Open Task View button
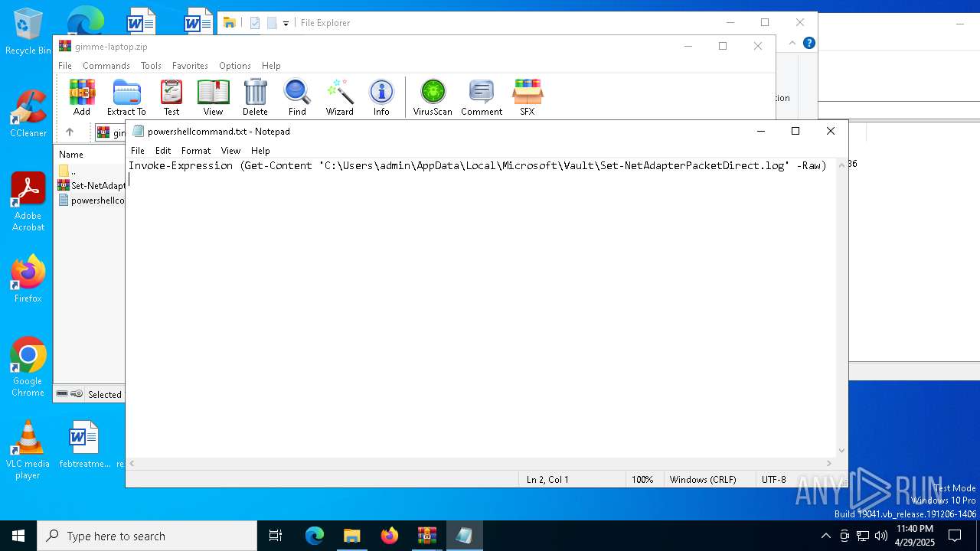The height and width of the screenshot is (551, 980). pyautogui.click(x=276, y=536)
